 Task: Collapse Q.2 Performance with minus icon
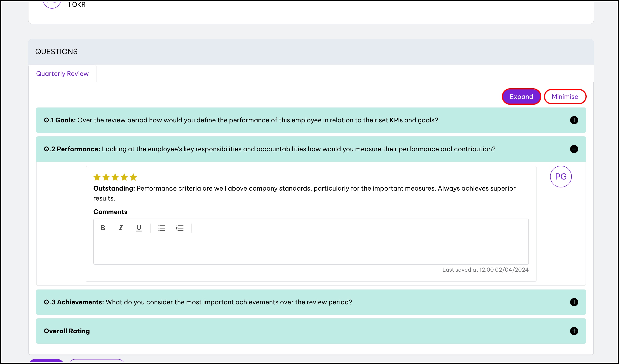click(574, 149)
